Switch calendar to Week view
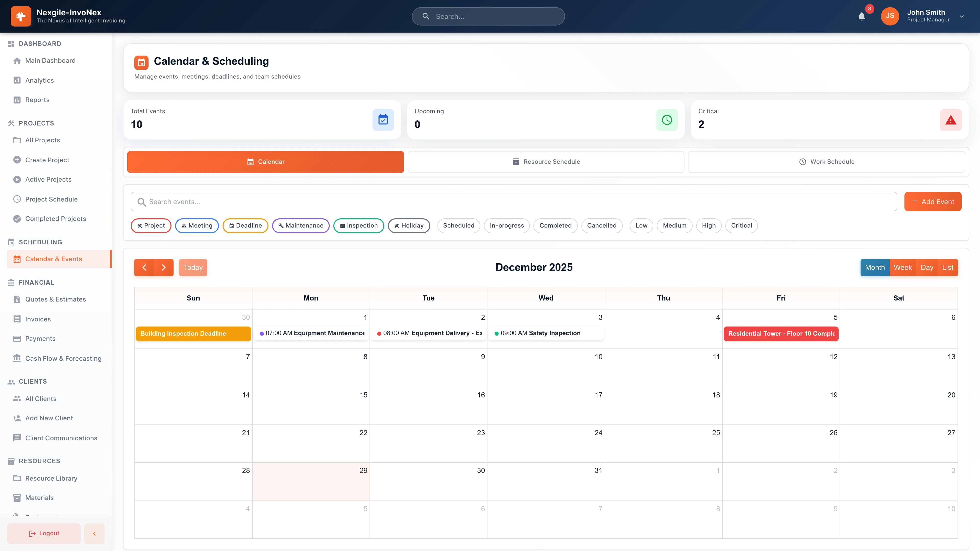This screenshot has height=551, width=980. pos(902,267)
